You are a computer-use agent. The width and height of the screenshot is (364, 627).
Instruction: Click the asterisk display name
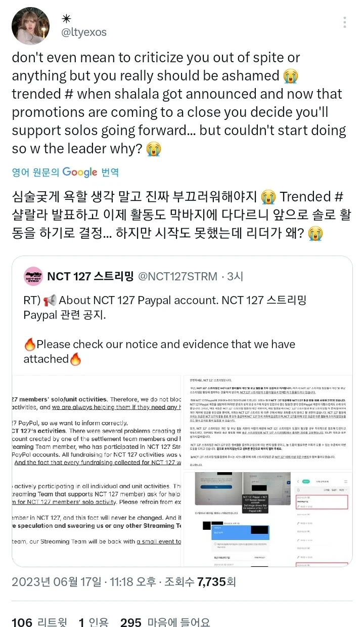[x=66, y=19]
